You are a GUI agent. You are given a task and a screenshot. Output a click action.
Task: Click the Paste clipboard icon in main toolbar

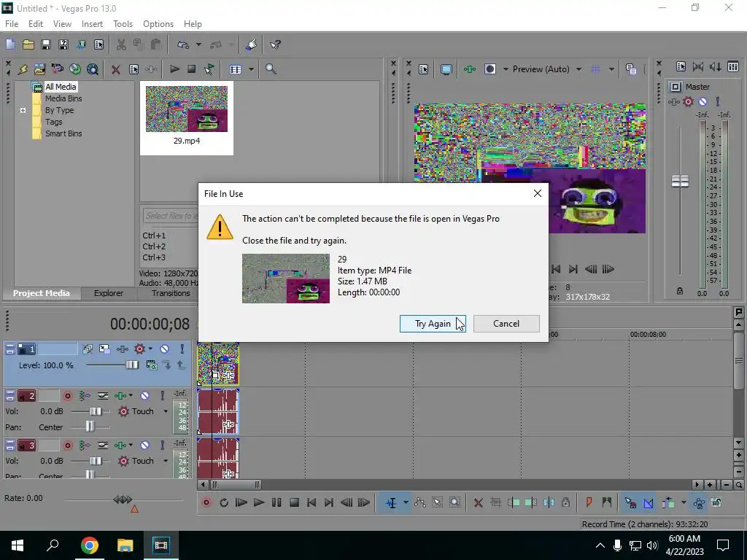click(x=156, y=44)
